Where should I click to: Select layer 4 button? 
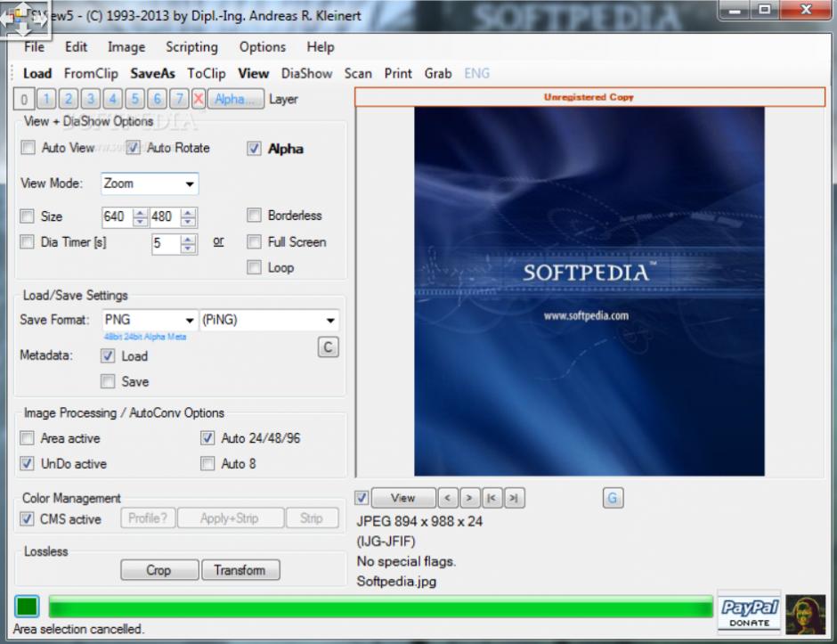[112, 99]
